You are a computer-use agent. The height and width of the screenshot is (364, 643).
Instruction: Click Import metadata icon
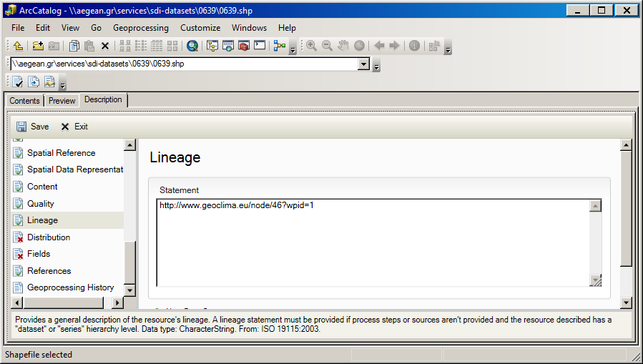pyautogui.click(x=49, y=82)
